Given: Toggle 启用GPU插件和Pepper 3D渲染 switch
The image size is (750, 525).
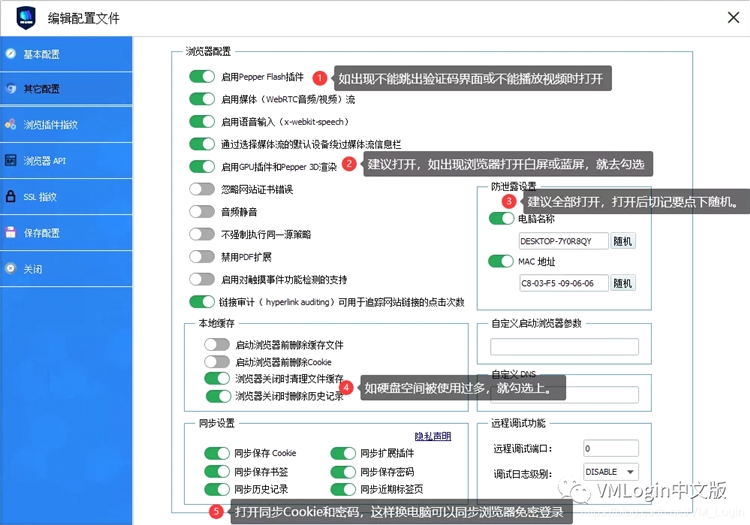Looking at the screenshot, I should 202,166.
